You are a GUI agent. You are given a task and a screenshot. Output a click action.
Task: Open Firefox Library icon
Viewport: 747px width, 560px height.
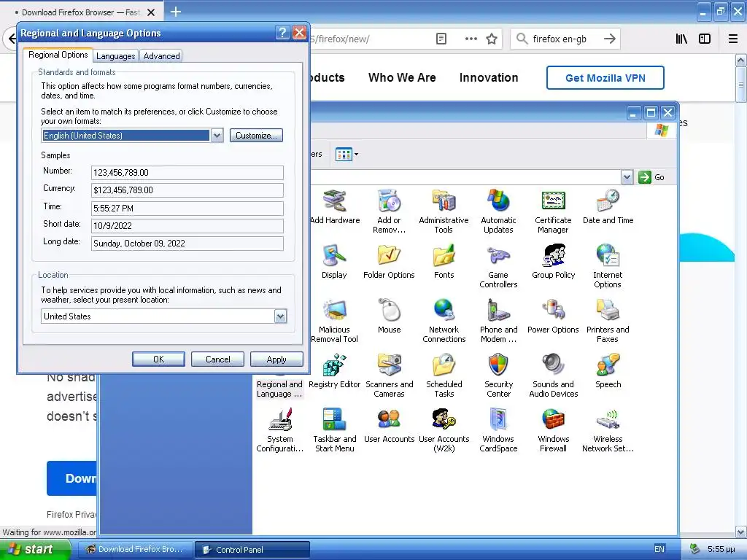(x=681, y=39)
